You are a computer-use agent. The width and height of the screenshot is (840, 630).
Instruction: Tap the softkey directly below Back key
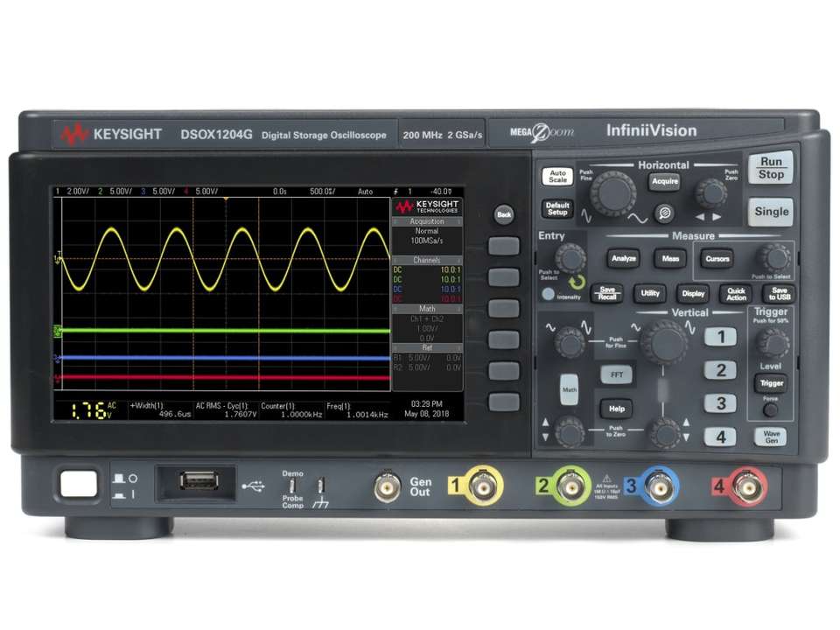point(504,247)
